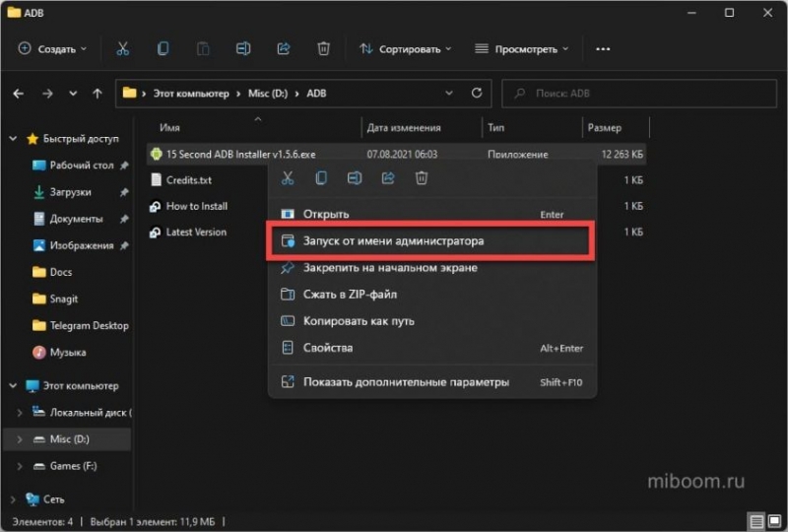Open the Просмотреть dropdown
Screen dimensions: 788x532
(x=521, y=49)
